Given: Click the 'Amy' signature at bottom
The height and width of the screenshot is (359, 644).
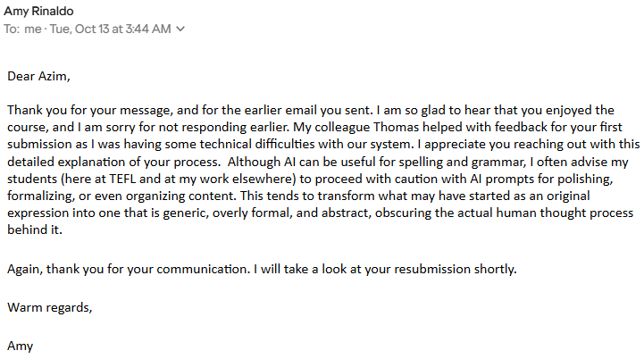Looking at the screenshot, I should (x=21, y=346).
